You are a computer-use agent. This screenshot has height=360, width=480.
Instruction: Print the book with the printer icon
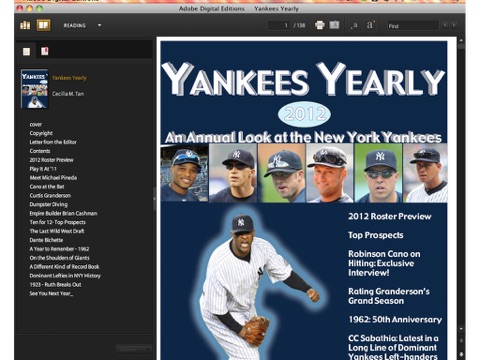(x=320, y=25)
